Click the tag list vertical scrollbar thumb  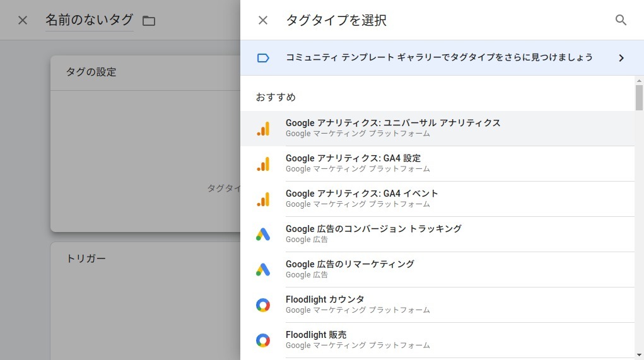(x=639, y=98)
